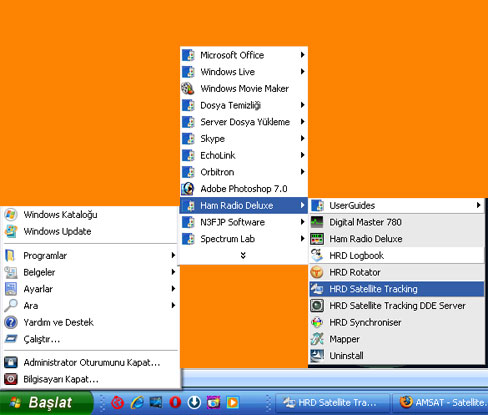
Task: Click the Ham Radio Deluxe app icon in submenu
Action: click(317, 239)
